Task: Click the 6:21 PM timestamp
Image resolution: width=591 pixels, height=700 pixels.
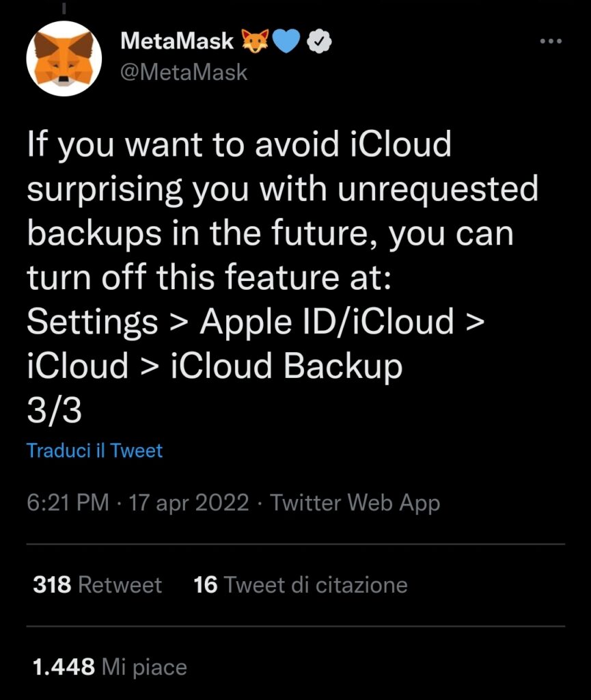Action: point(68,503)
